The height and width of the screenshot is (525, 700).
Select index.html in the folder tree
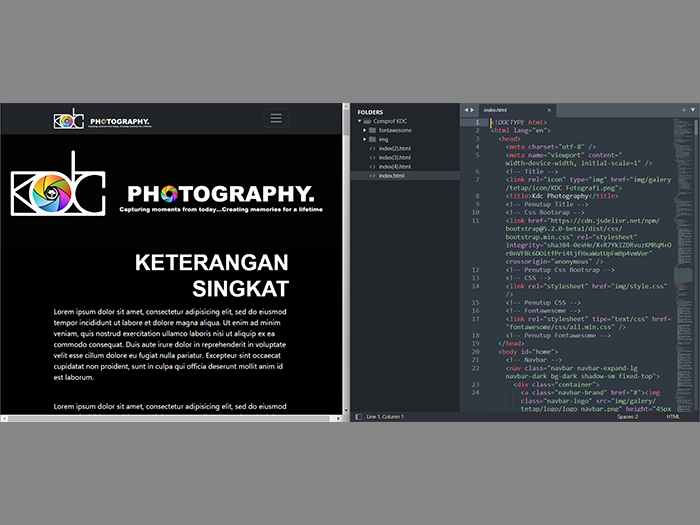(392, 175)
